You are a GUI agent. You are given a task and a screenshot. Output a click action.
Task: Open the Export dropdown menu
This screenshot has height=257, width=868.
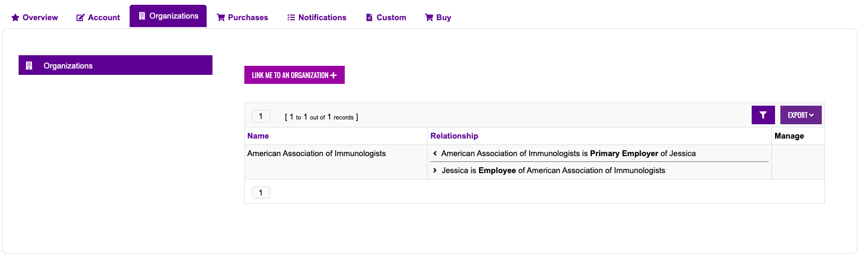[801, 115]
